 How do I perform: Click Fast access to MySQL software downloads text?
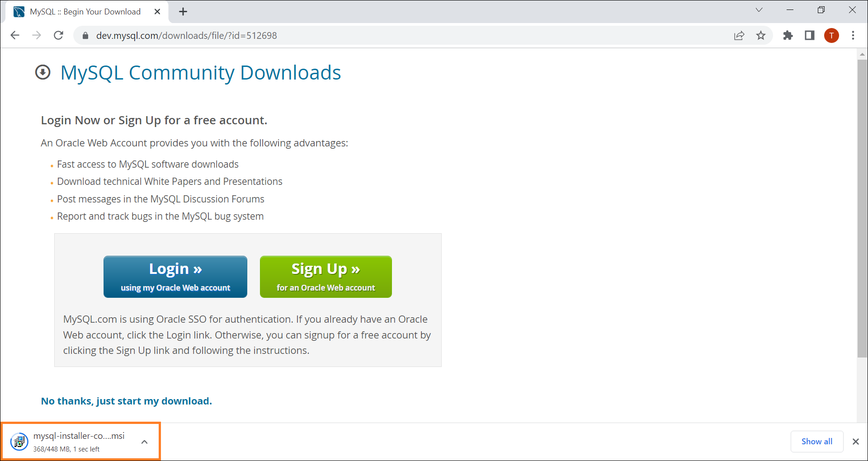pyautogui.click(x=148, y=165)
